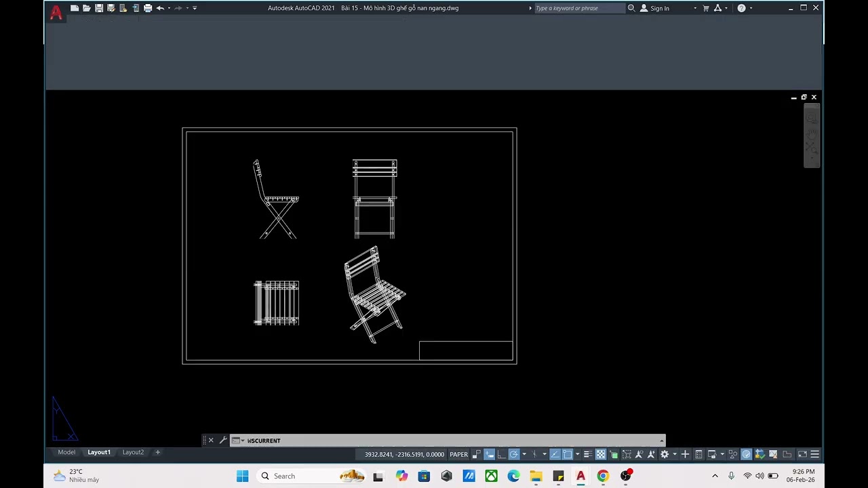Click the New drawing icon
868x488 pixels.
coord(75,8)
